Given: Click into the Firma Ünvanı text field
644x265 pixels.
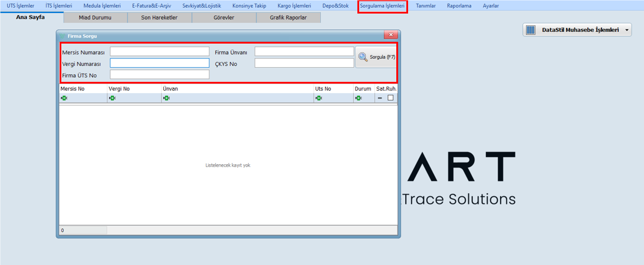Looking at the screenshot, I should (304, 52).
